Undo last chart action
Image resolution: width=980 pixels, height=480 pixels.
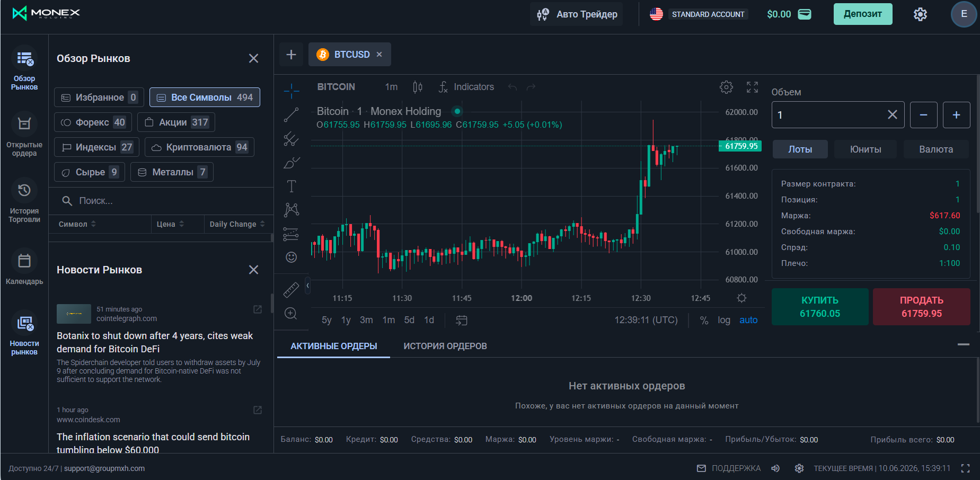click(512, 87)
